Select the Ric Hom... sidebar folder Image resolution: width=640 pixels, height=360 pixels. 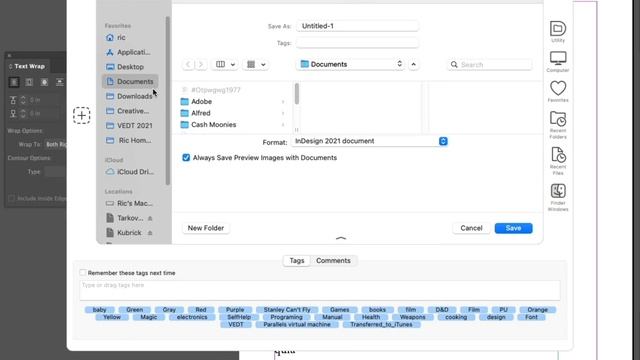[x=130, y=140]
